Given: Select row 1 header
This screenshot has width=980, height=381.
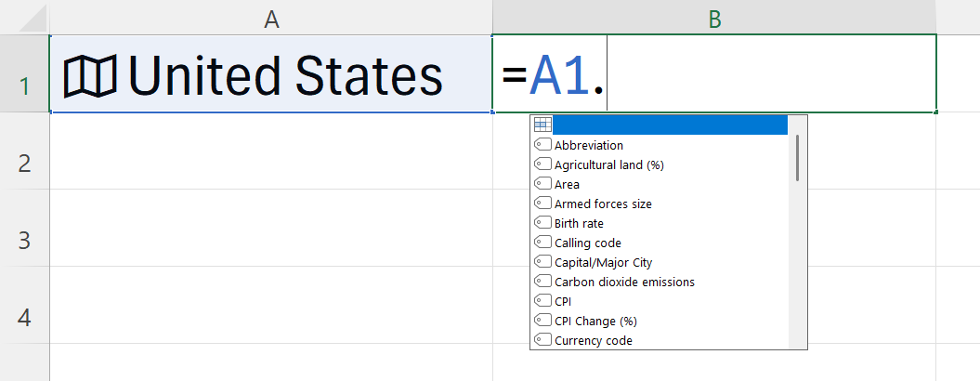Looking at the screenshot, I should click(x=24, y=73).
